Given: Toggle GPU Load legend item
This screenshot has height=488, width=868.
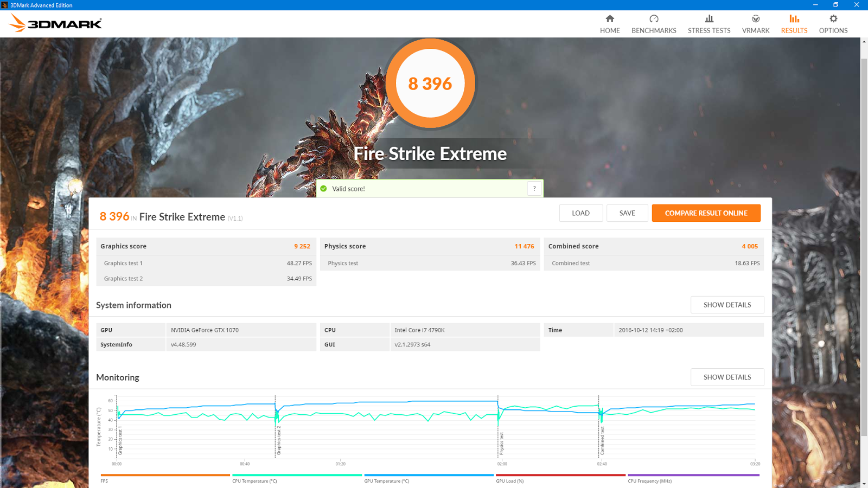Looking at the screenshot, I should [x=560, y=478].
